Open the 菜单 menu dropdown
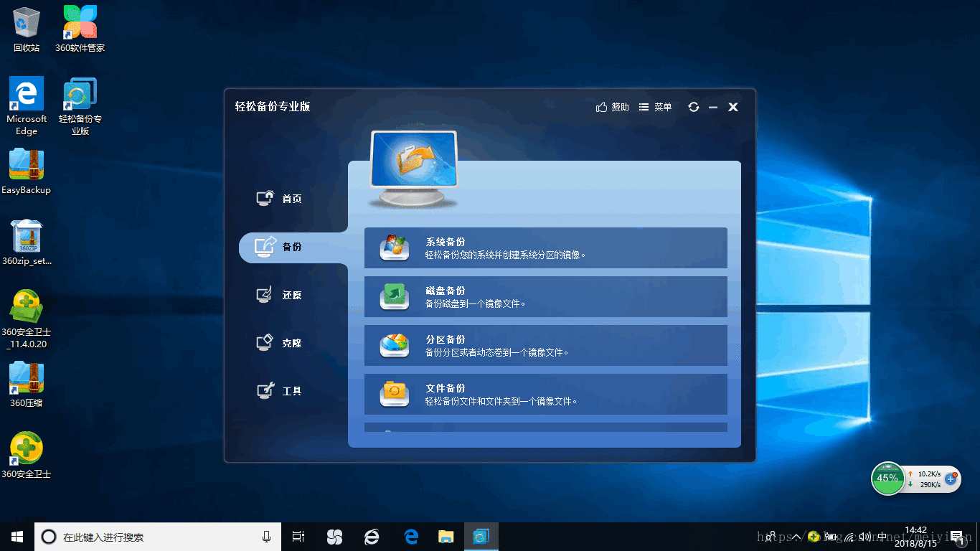The image size is (980, 551). click(655, 107)
